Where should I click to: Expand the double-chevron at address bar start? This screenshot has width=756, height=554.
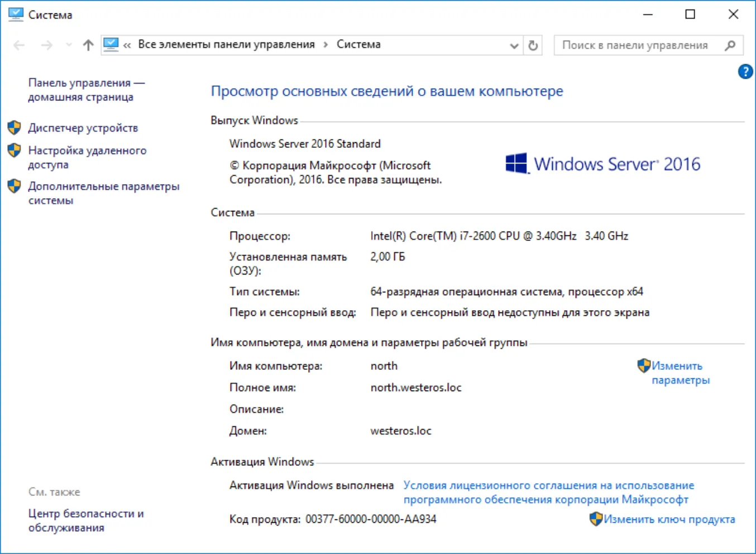coord(127,45)
